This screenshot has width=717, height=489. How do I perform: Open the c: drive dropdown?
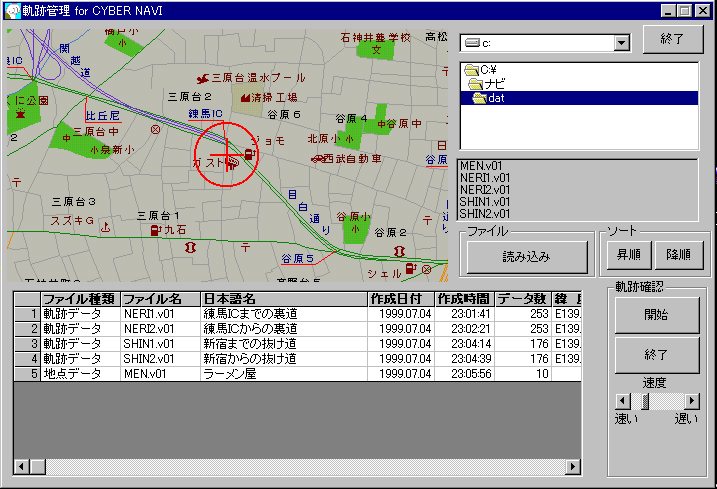621,43
